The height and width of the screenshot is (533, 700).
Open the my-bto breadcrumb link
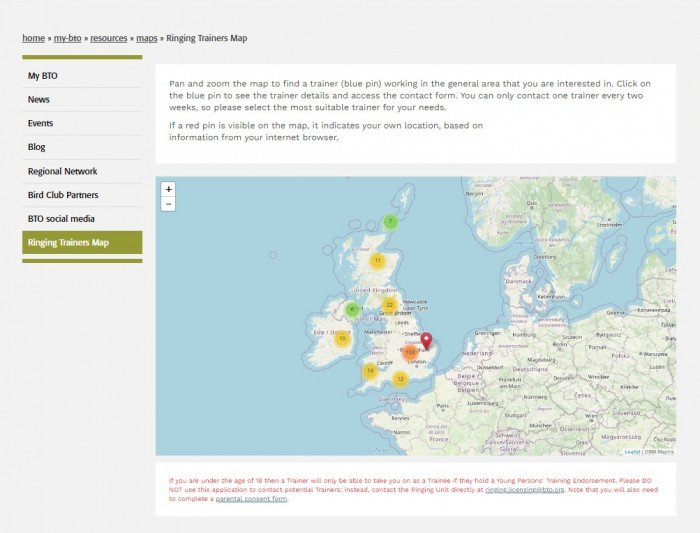click(67, 38)
